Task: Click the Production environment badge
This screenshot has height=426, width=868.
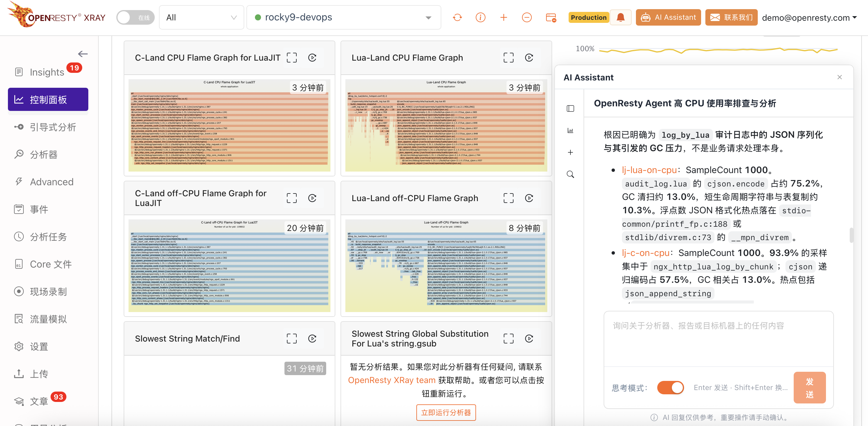Action: click(589, 18)
